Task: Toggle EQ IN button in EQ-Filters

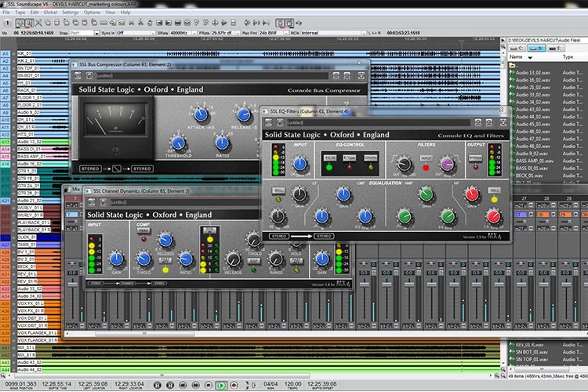Action: click(x=330, y=158)
